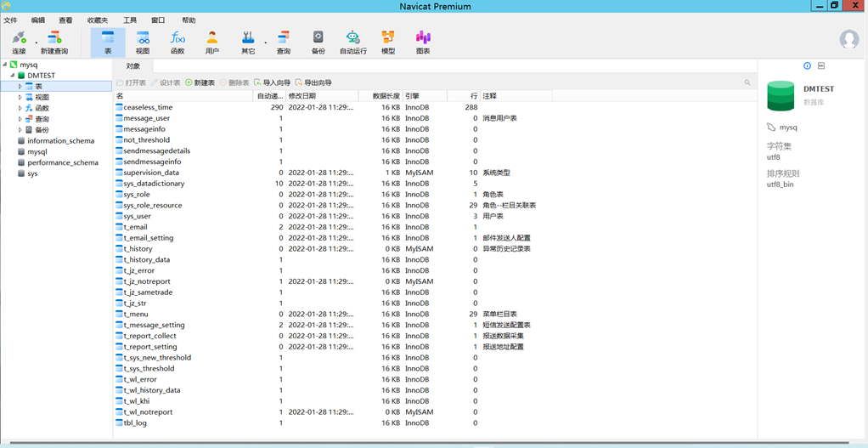Expand the 函数 tree node
This screenshot has width=868, height=448.
tap(20, 108)
